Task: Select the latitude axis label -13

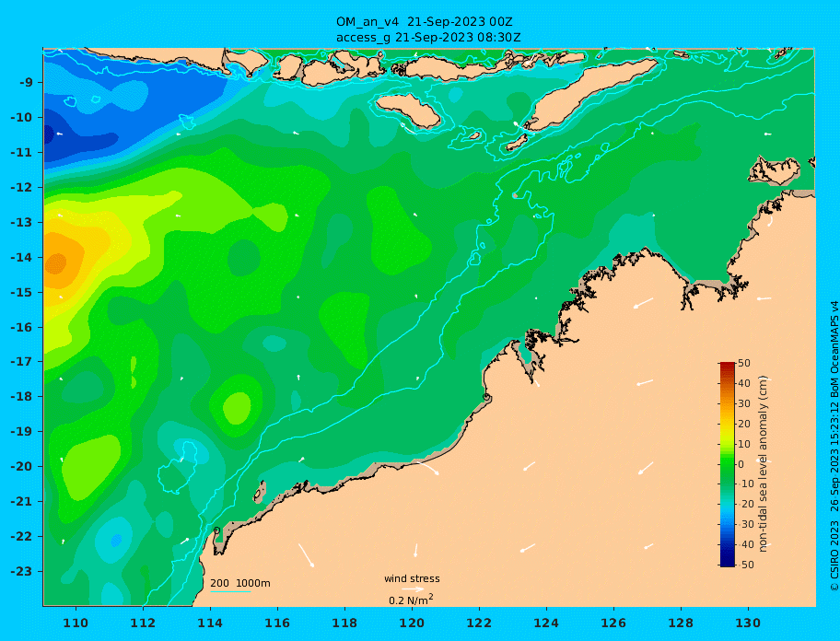Action: click(21, 222)
